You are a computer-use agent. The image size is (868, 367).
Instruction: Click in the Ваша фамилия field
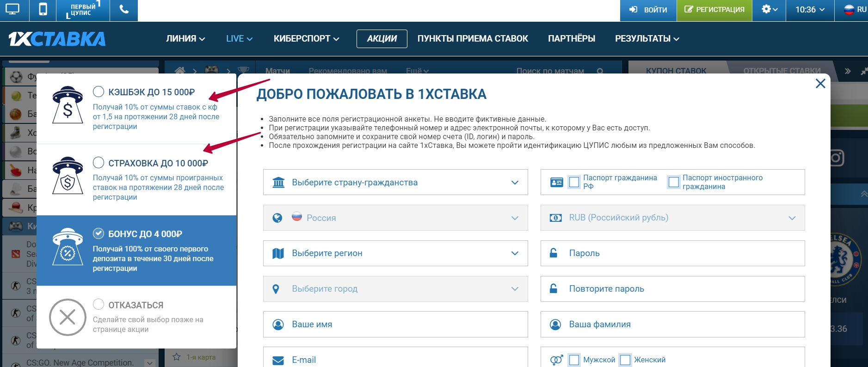672,324
